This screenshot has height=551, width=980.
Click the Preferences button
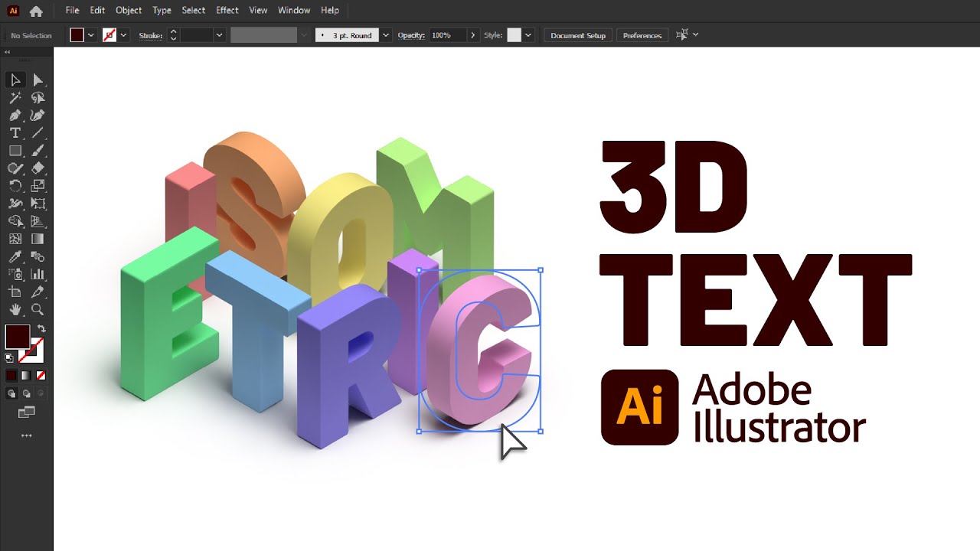coord(642,35)
